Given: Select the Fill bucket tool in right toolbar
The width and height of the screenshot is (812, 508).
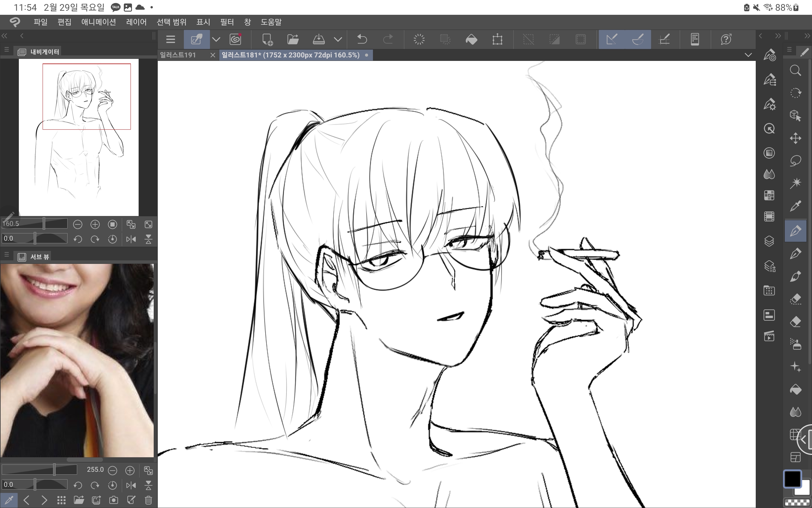Looking at the screenshot, I should coord(795,389).
